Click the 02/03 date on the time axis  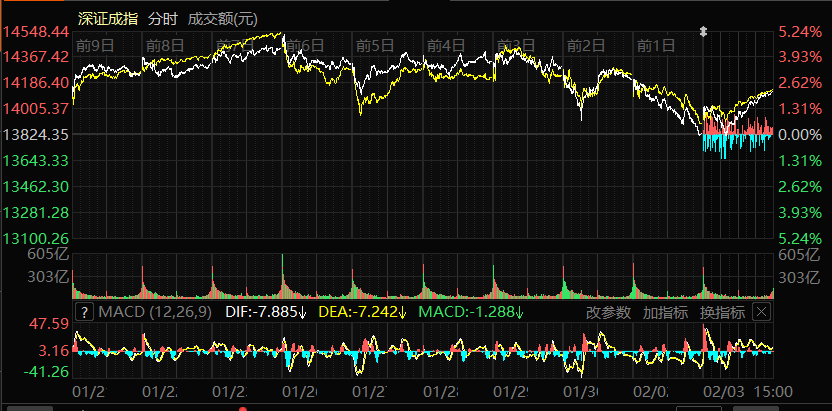pos(725,391)
